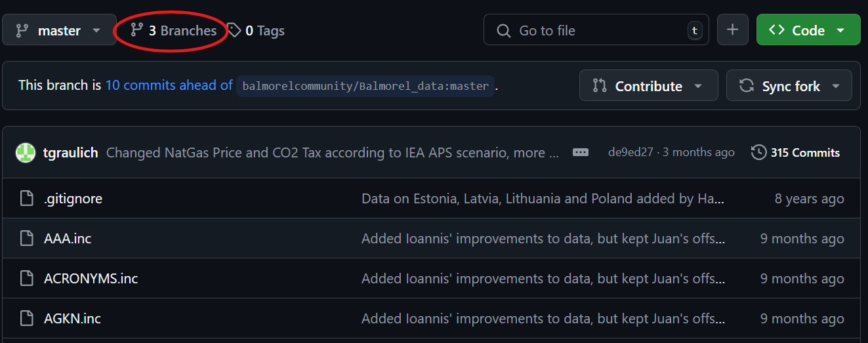Open the ACRONYMS.inc file
Viewport: 868px width, 343px height.
(91, 278)
